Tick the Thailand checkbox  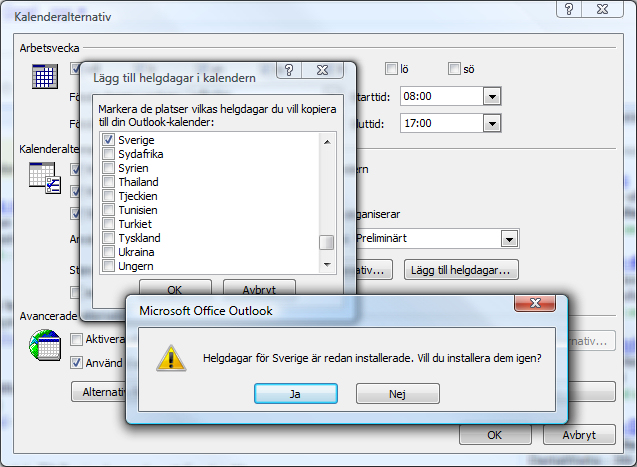(108, 182)
